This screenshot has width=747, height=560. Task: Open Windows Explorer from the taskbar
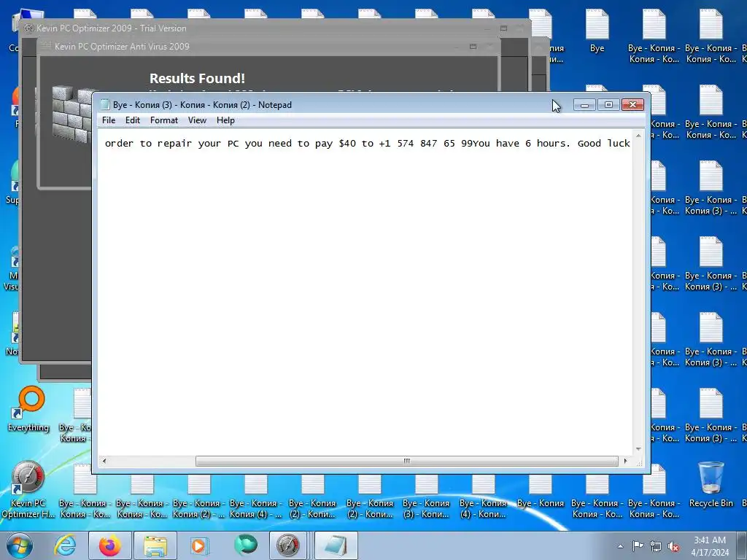tap(155, 545)
